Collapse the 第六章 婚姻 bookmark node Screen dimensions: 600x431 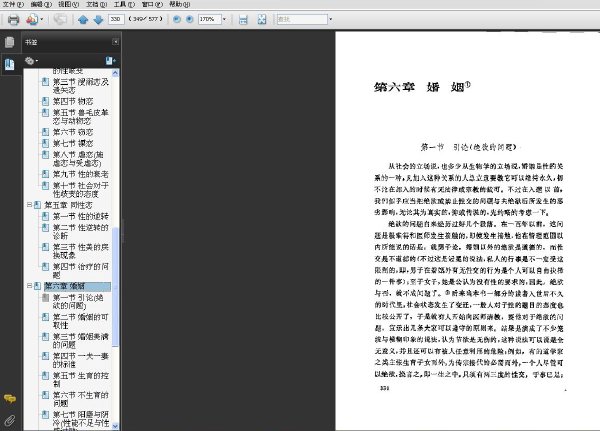tap(29, 286)
